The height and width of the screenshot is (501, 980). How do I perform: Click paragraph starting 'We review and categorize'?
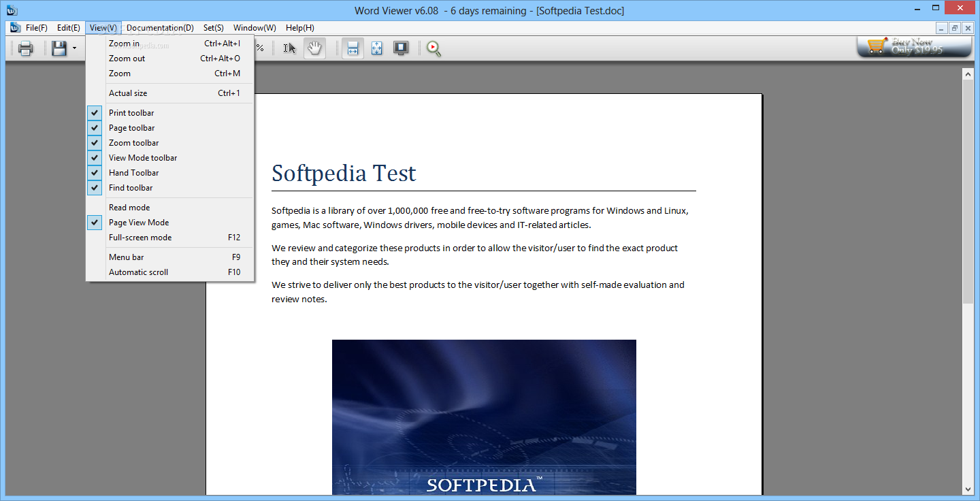coord(474,255)
